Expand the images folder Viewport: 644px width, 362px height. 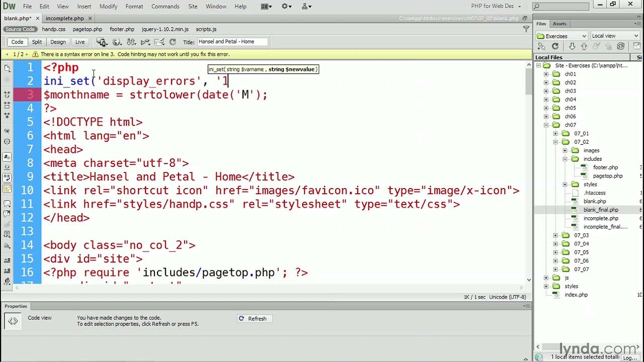point(565,150)
